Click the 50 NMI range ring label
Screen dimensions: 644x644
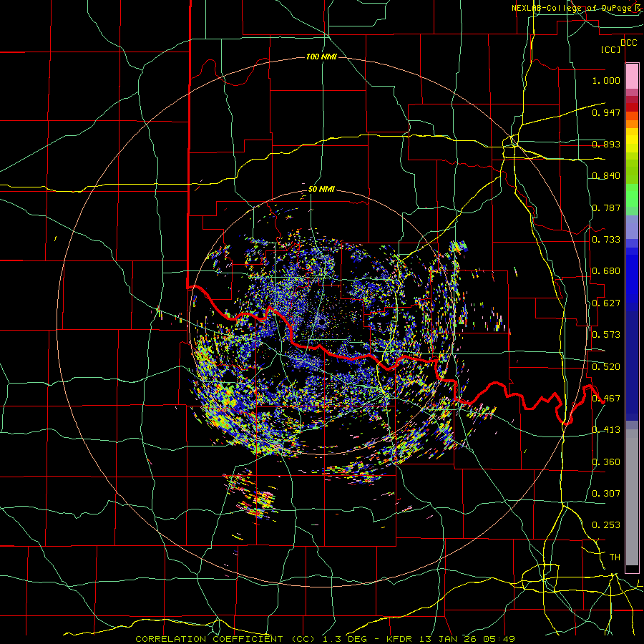pyautogui.click(x=321, y=190)
